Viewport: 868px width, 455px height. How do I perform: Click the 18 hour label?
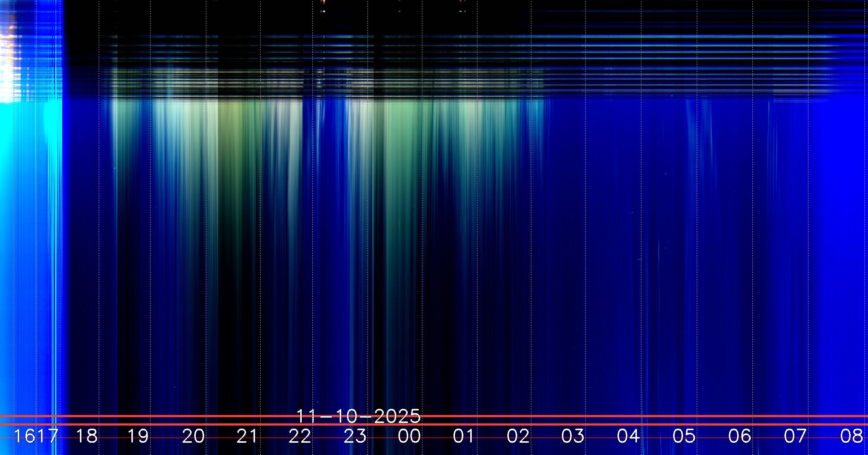(87, 436)
